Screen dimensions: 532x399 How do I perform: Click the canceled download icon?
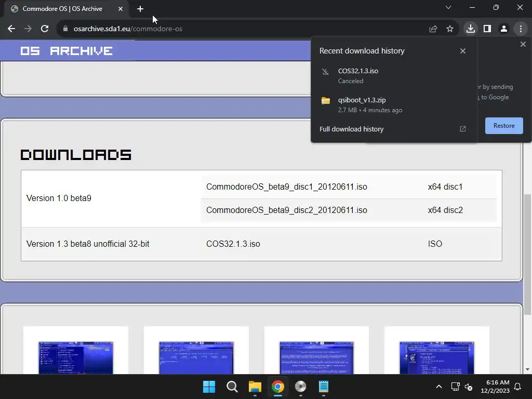tap(325, 72)
